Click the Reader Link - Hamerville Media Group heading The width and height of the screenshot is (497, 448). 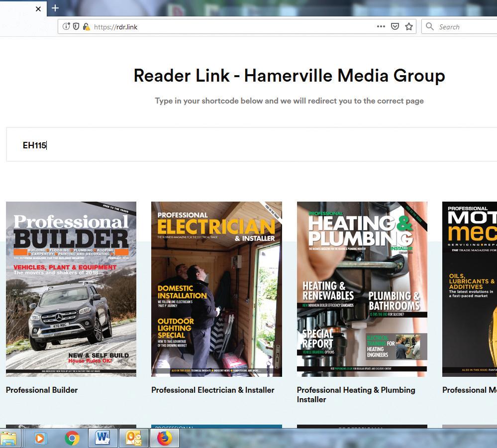coord(290,76)
